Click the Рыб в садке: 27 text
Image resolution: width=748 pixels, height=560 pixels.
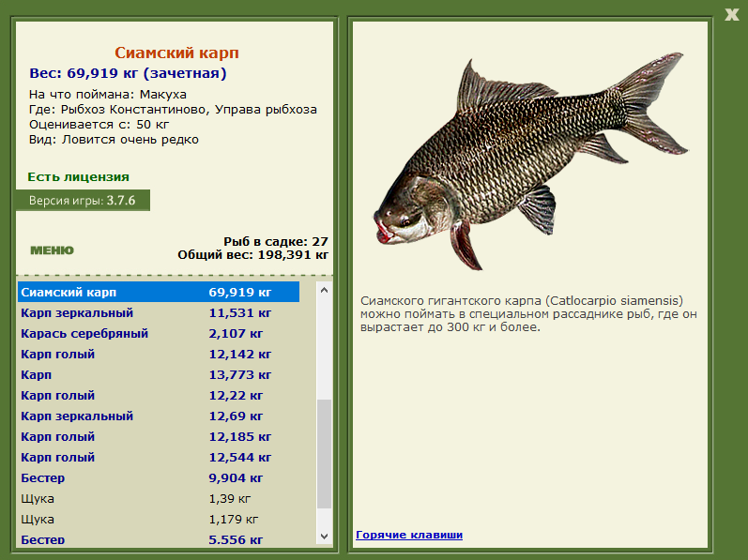tap(276, 241)
